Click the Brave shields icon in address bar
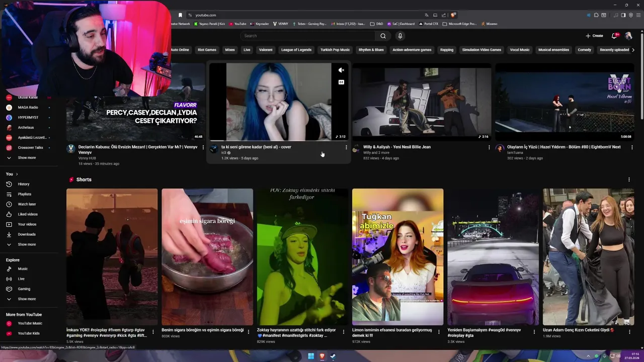Viewport: 644px width, 362px height. [x=453, y=15]
